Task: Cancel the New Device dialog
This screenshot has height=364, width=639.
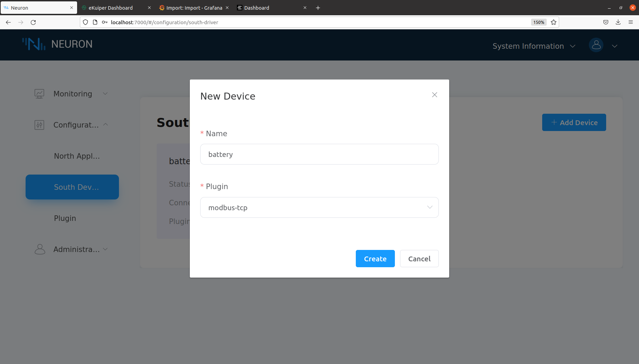Action: click(419, 259)
